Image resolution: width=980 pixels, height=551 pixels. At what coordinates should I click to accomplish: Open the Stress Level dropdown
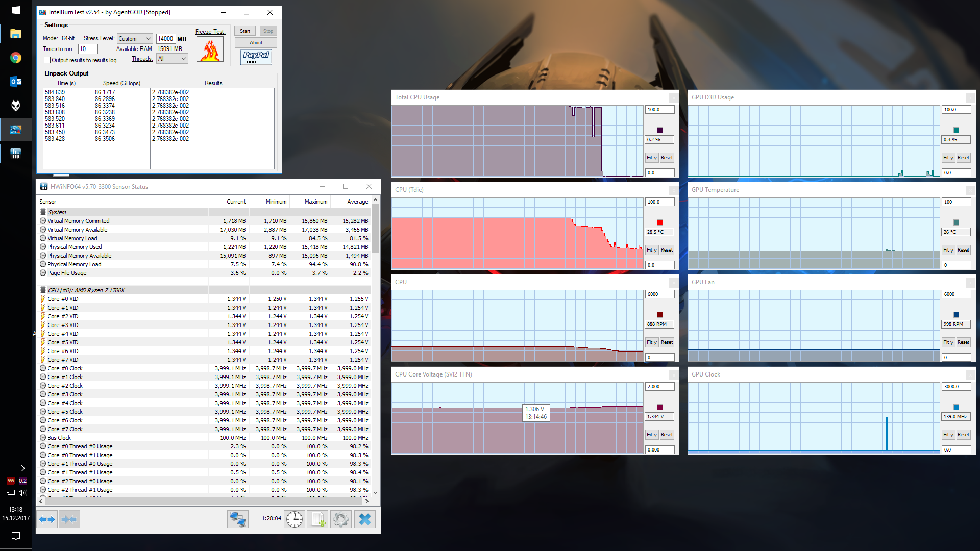(135, 39)
